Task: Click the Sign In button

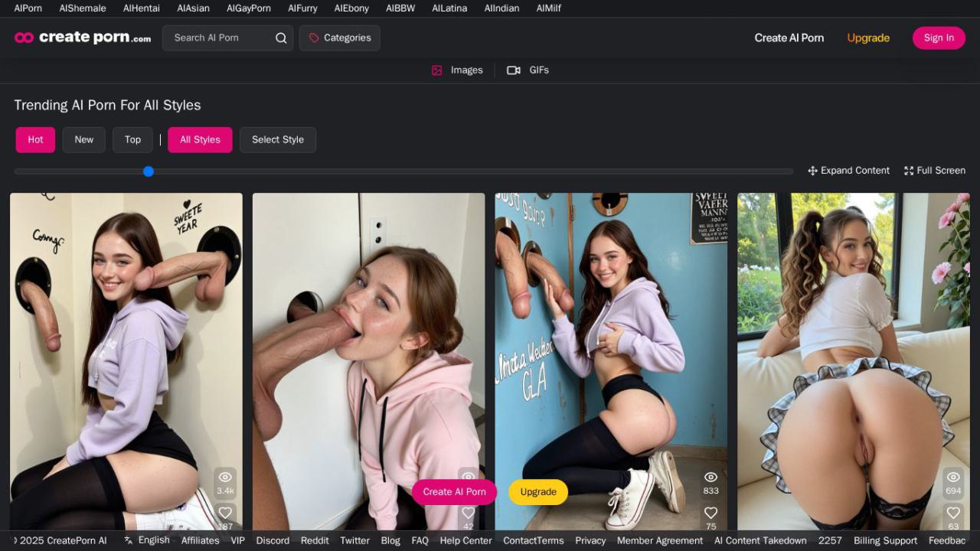Action: (938, 37)
